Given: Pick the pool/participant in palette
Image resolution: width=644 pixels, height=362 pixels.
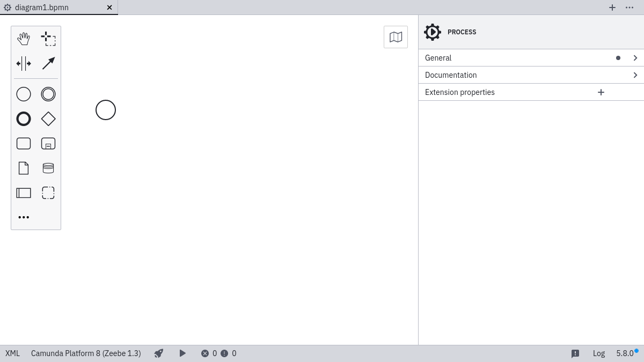Looking at the screenshot, I should 24,193.
